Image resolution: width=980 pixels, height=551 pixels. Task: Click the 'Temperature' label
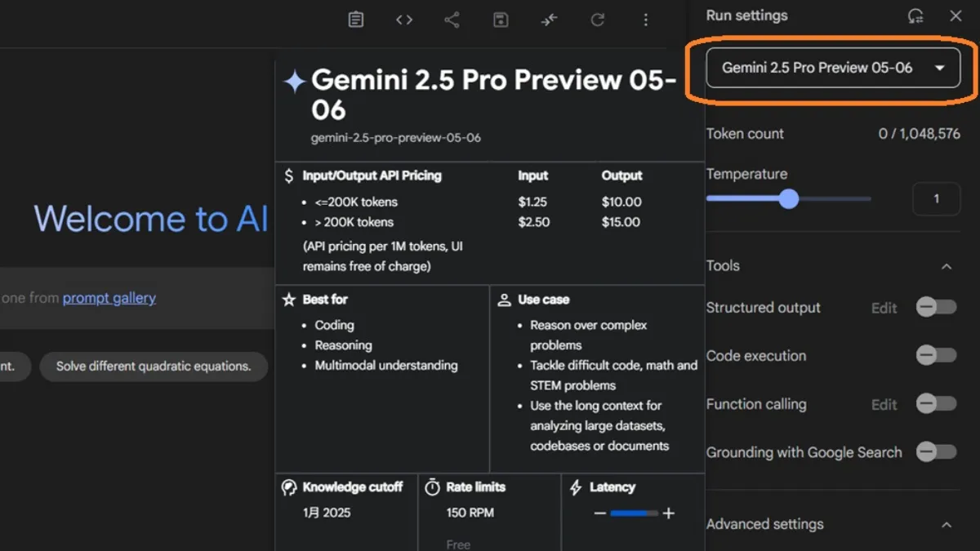point(746,174)
